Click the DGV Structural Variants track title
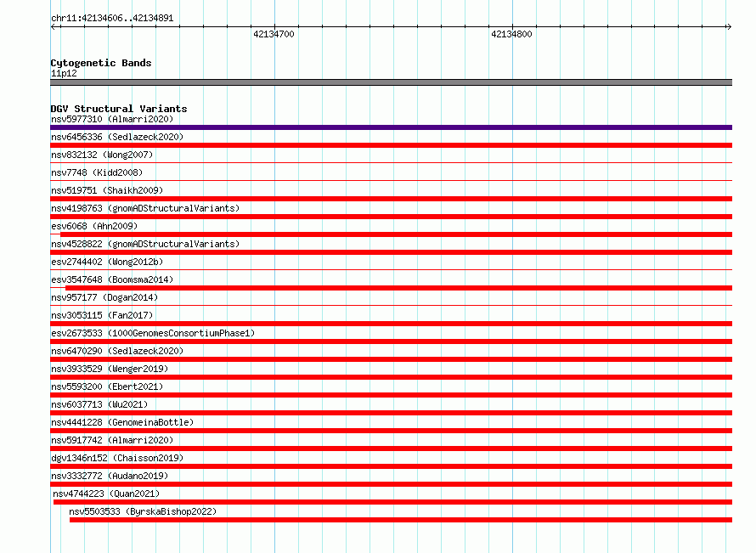756x553 pixels. tap(119, 109)
